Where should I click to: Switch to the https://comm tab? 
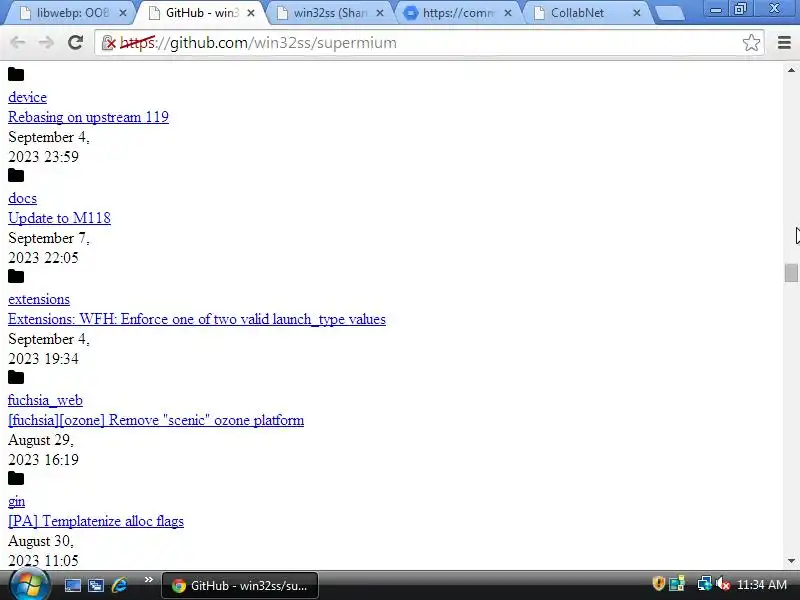click(x=458, y=13)
